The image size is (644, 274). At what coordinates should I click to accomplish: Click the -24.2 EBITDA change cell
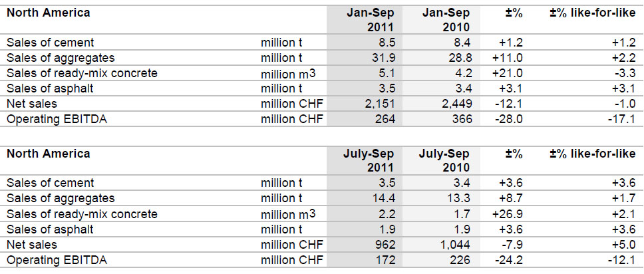[510, 259]
